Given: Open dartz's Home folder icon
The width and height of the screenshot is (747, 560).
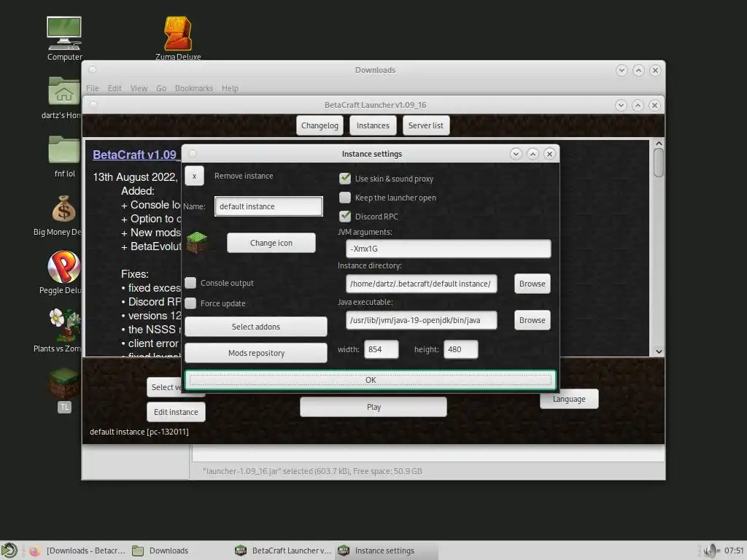Looking at the screenshot, I should coord(63,98).
